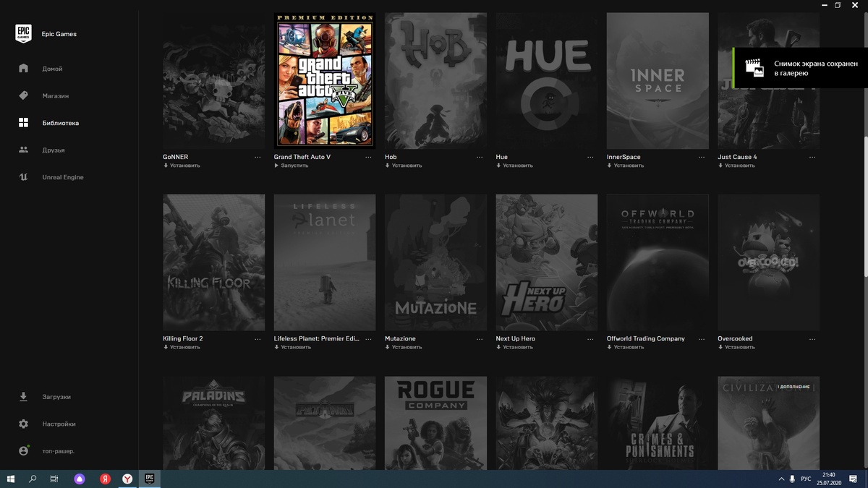Open the Магазин store tag icon
Screen dimensions: 868x488
pyautogui.click(x=23, y=95)
